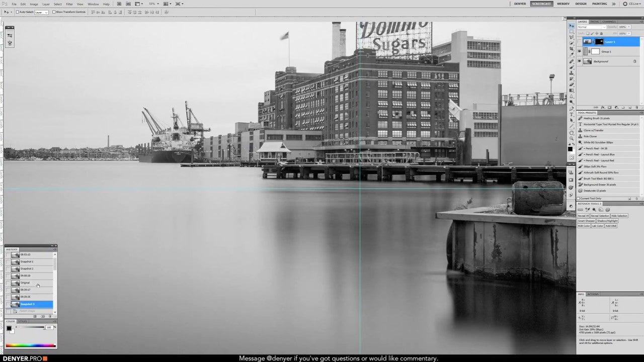Image resolution: width=644 pixels, height=362 pixels.
Task: Delete current state in History panel
Action: (x=49, y=316)
